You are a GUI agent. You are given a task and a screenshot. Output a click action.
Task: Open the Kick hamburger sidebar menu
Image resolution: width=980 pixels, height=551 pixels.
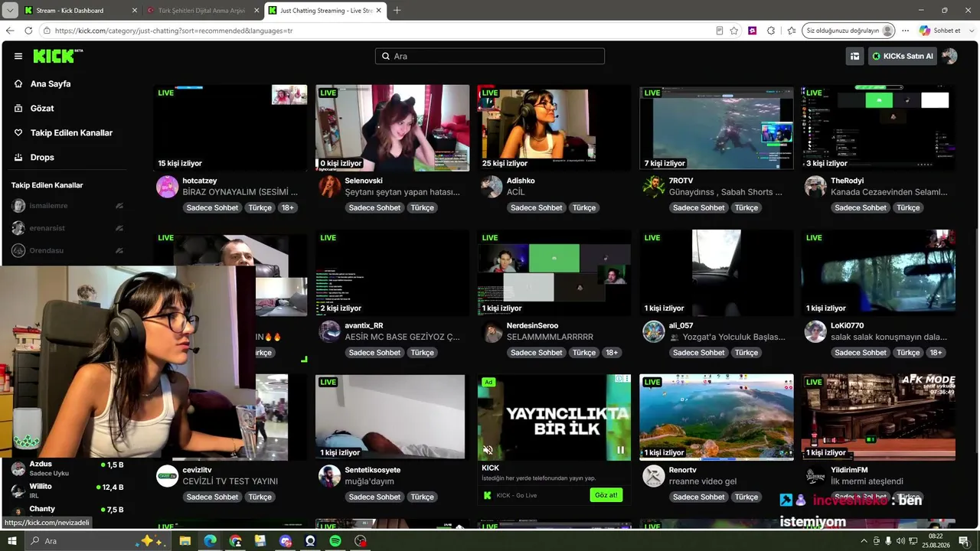point(18,56)
